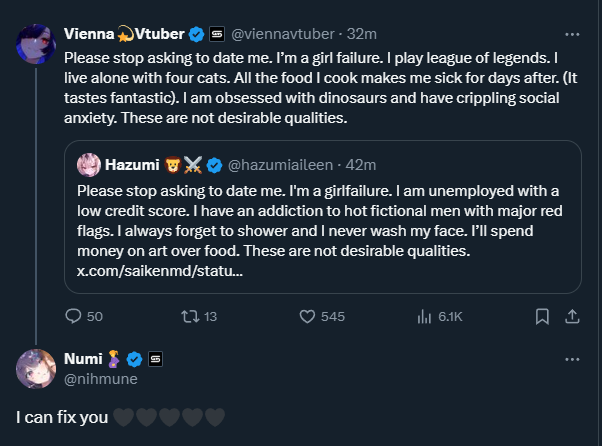View analytics icon showing 6.1K views
This screenshot has height=446, width=602.
click(x=423, y=316)
